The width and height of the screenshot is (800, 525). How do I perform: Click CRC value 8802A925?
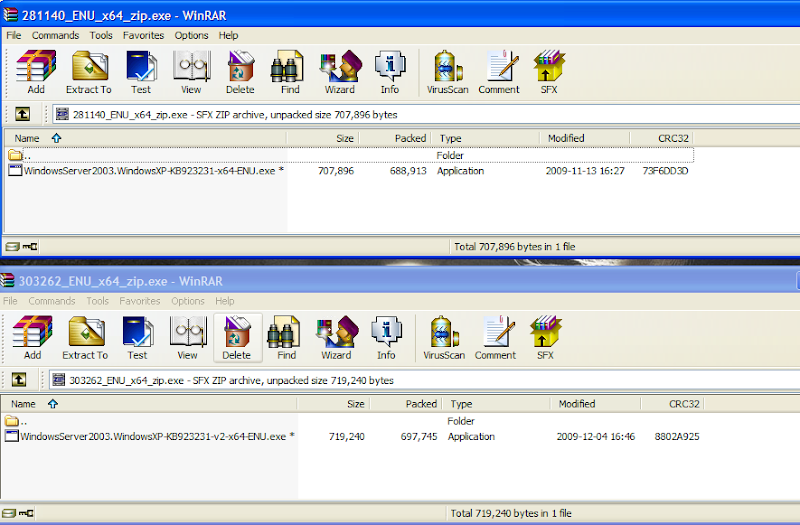pyautogui.click(x=677, y=437)
